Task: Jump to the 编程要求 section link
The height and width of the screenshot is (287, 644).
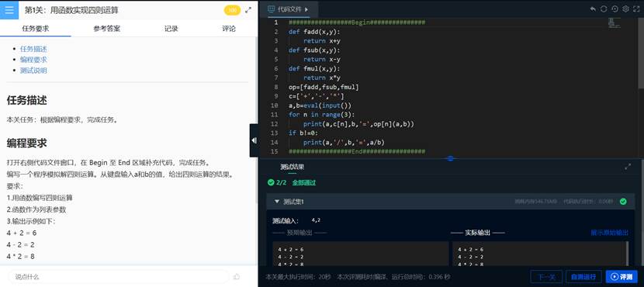Action: pyautogui.click(x=33, y=60)
